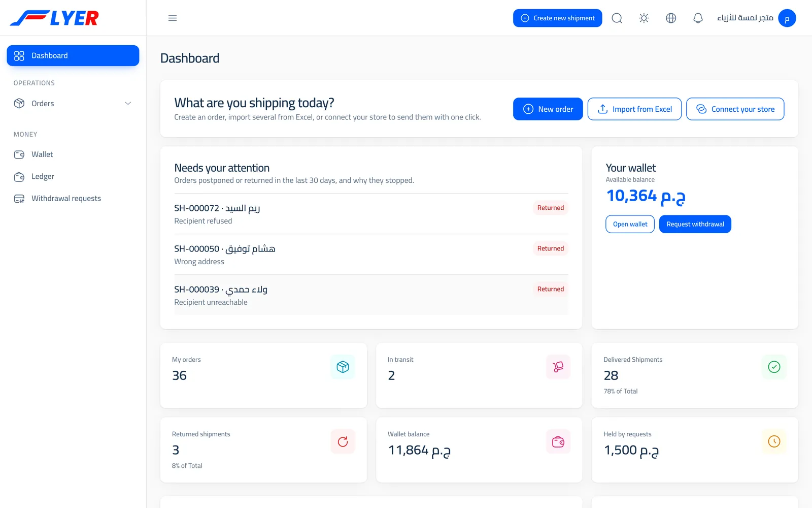Screen dimensions: 812x508
Task: Click Returned badge for SH-000072
Action: coord(551,208)
